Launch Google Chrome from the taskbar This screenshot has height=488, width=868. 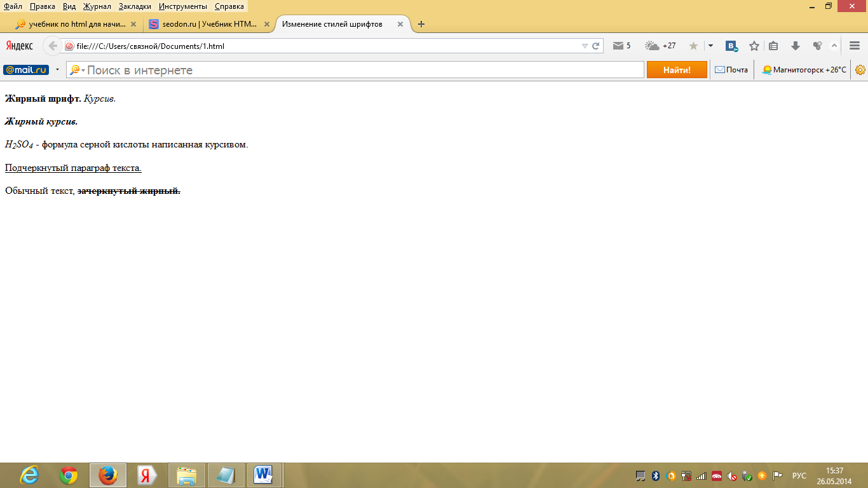(x=69, y=475)
